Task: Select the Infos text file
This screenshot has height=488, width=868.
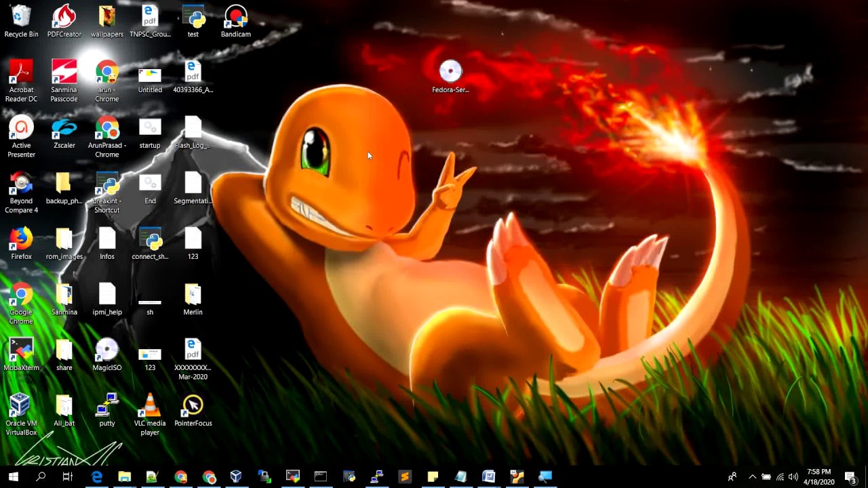Action: (107, 243)
